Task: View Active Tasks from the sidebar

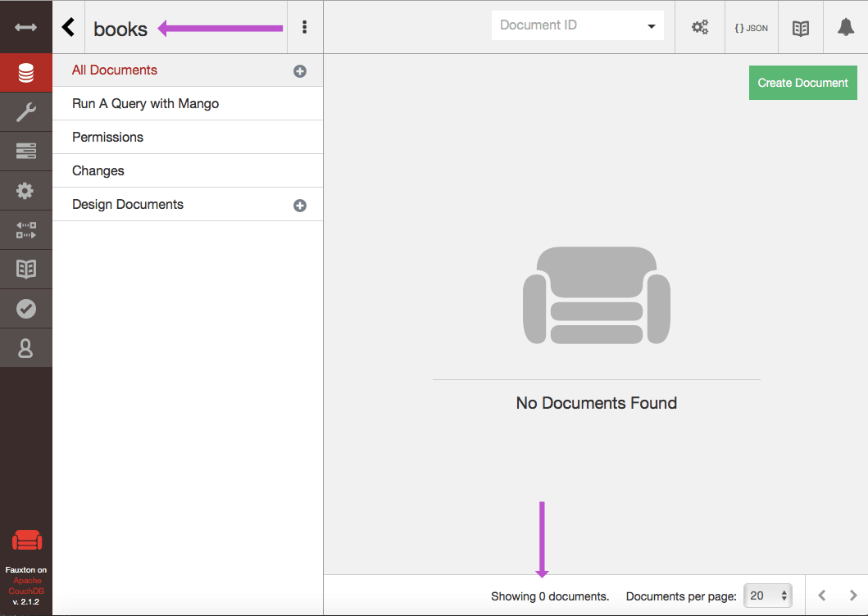Action: 25,151
